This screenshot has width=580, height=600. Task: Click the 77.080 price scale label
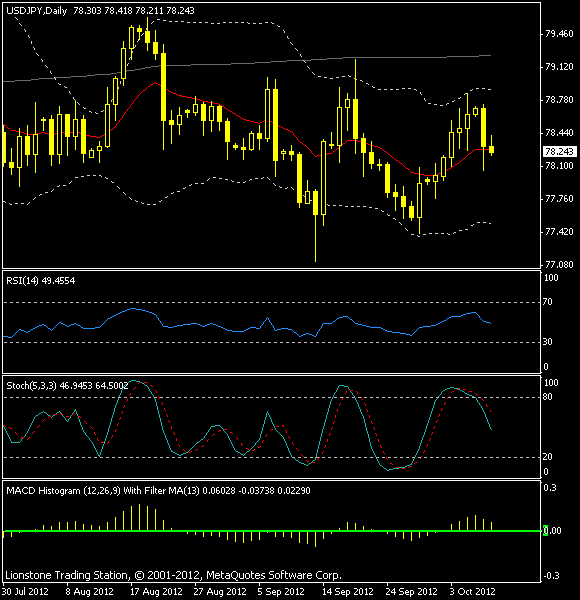(559, 265)
